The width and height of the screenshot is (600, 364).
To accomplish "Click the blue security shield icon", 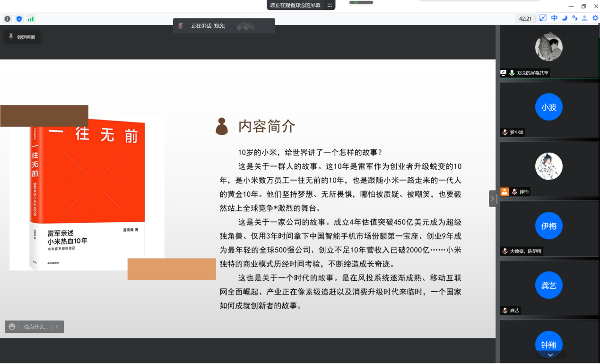I will [19, 19].
